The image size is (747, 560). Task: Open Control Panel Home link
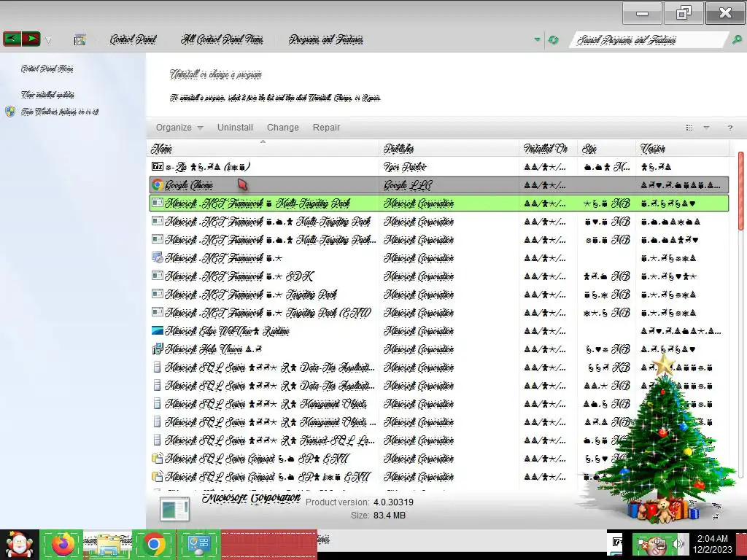(47, 69)
